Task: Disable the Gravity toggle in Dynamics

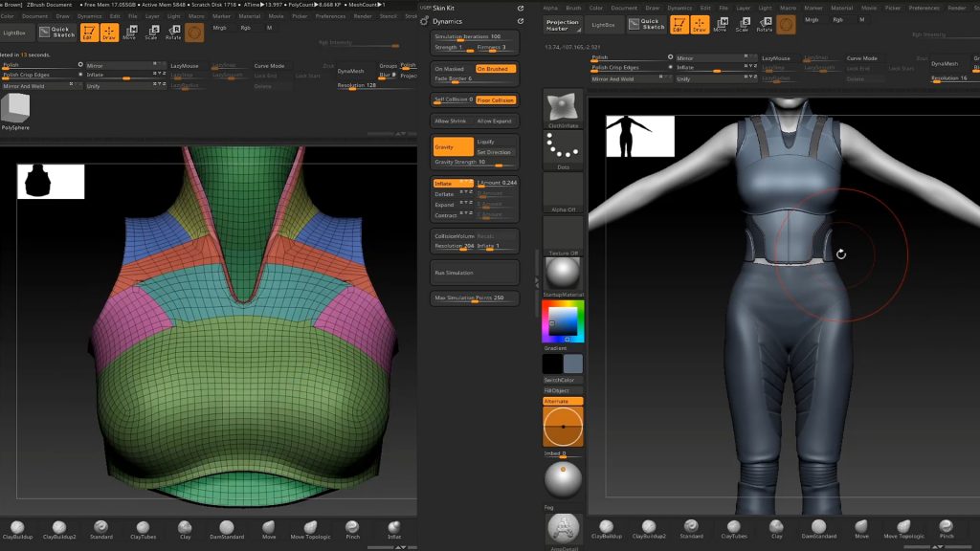Action: click(x=453, y=147)
